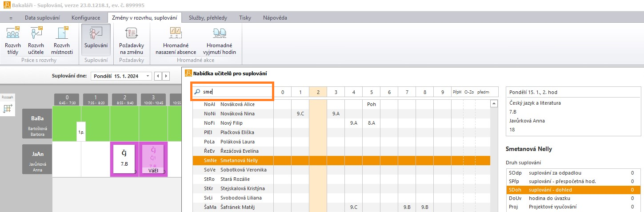Open the Konfigurace tab
644x212 pixels.
click(85, 18)
